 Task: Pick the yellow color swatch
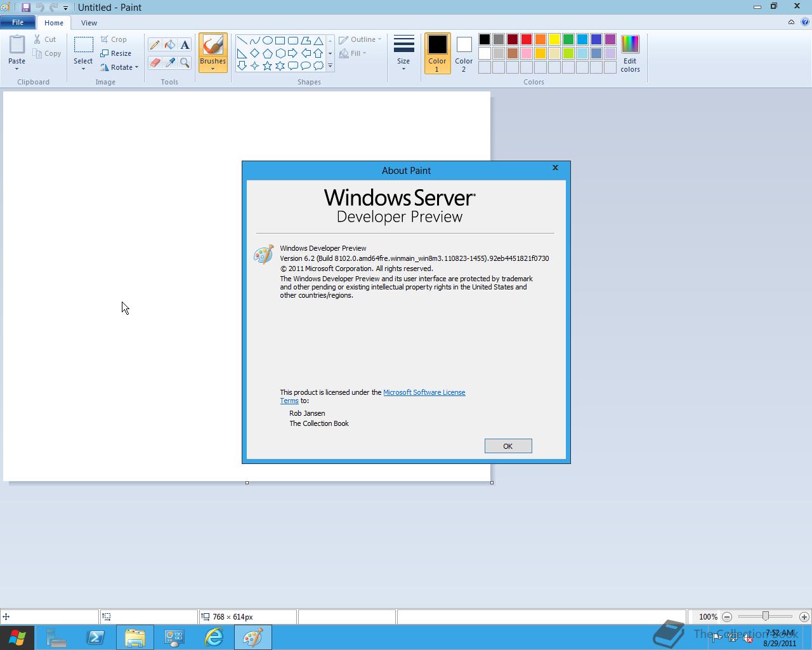[x=554, y=39]
